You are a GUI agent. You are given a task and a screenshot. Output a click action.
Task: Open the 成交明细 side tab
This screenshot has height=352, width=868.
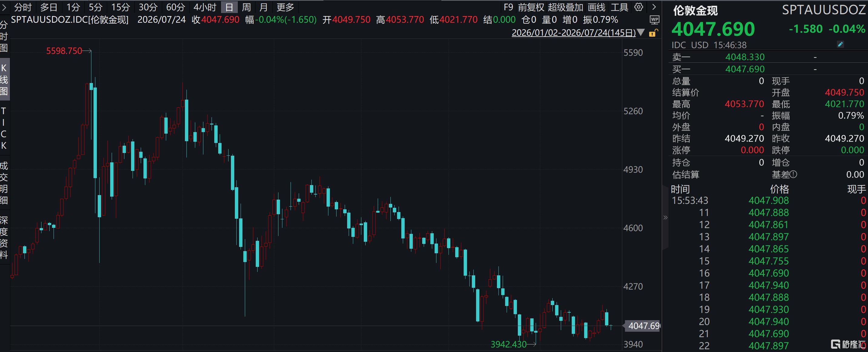(4, 183)
